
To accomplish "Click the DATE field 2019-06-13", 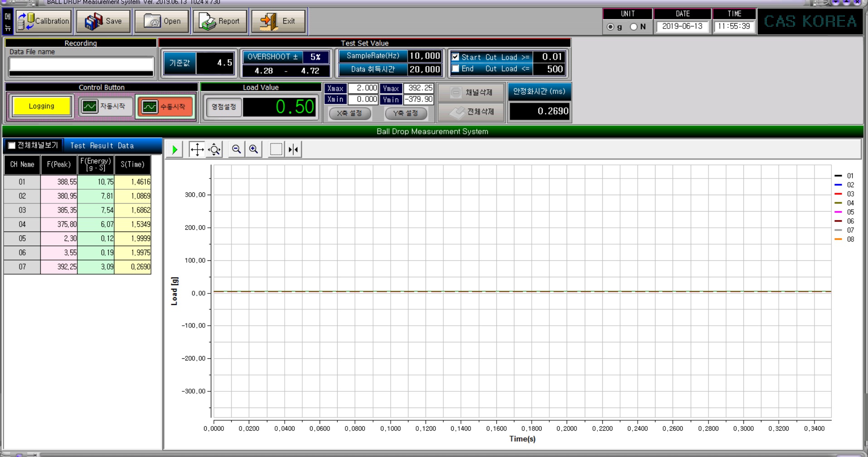I will [682, 27].
